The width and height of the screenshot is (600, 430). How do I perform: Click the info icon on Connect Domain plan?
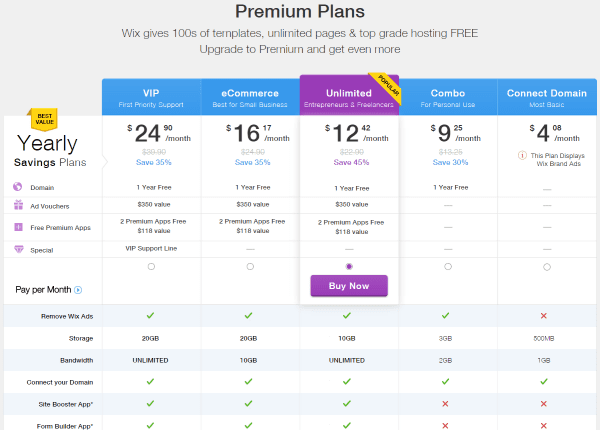[x=522, y=155]
